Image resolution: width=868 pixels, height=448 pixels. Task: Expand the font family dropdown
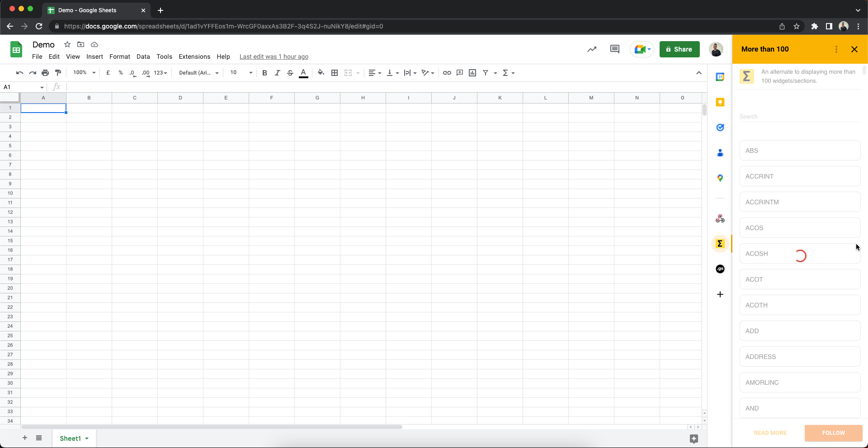[x=199, y=73]
